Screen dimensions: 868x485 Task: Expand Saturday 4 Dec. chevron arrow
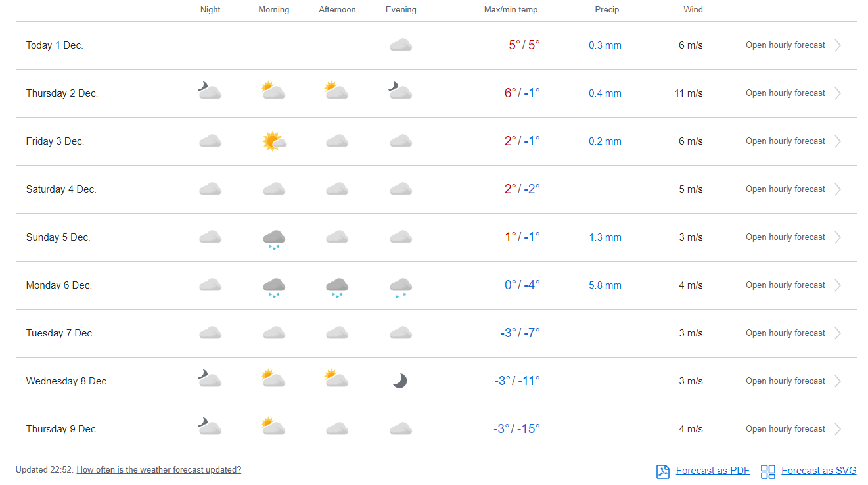838,189
